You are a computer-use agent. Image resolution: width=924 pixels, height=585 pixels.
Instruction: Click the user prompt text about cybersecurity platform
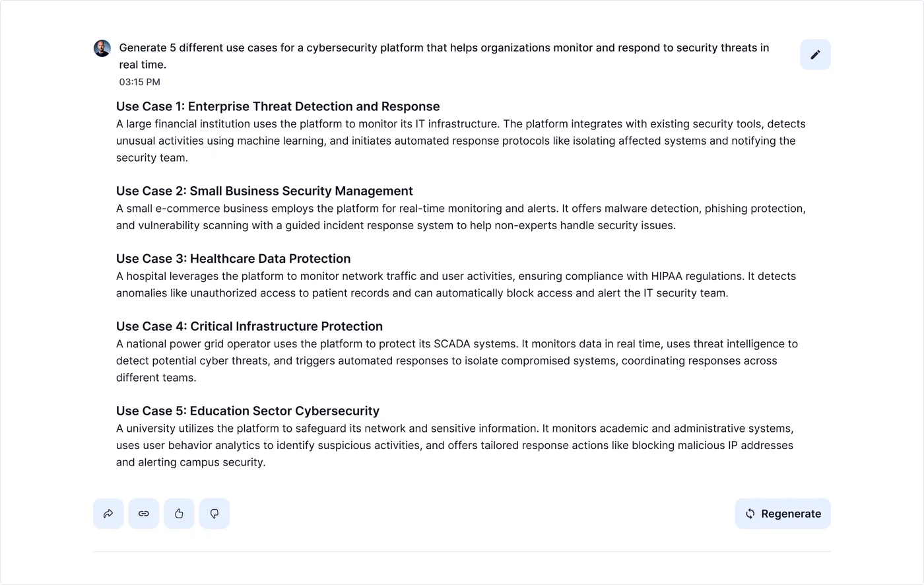pyautogui.click(x=444, y=56)
